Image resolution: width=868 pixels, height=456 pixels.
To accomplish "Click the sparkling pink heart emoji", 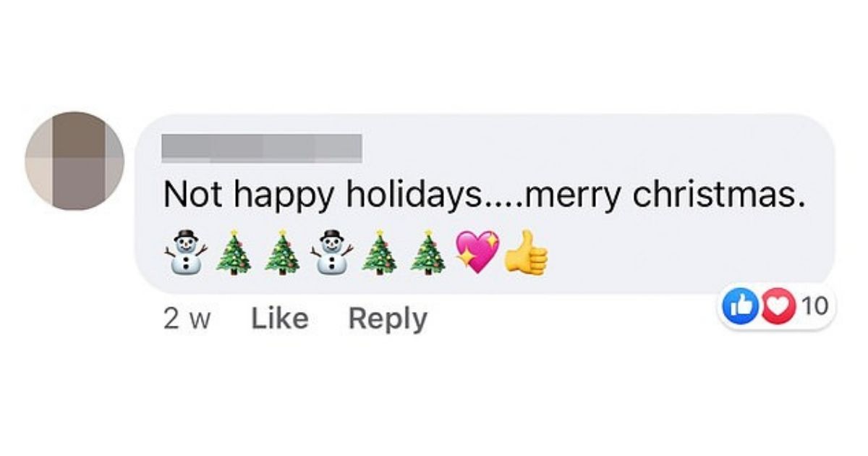I will pyautogui.click(x=477, y=253).
